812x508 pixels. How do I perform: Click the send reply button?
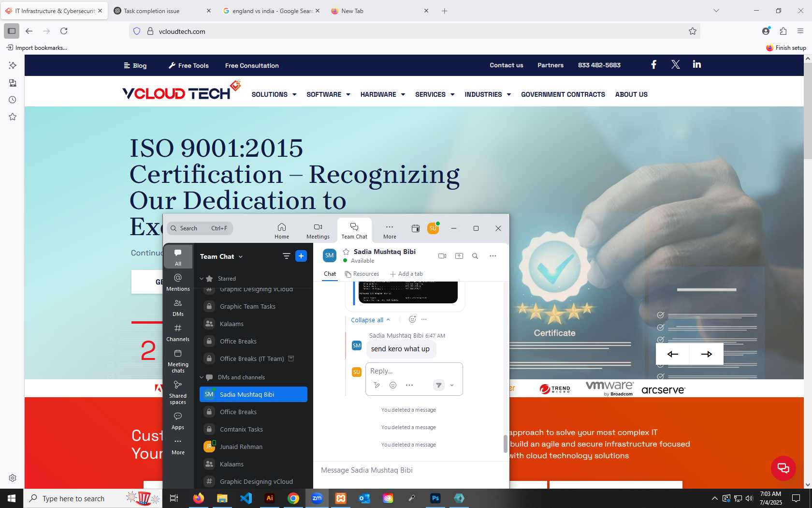click(x=438, y=385)
